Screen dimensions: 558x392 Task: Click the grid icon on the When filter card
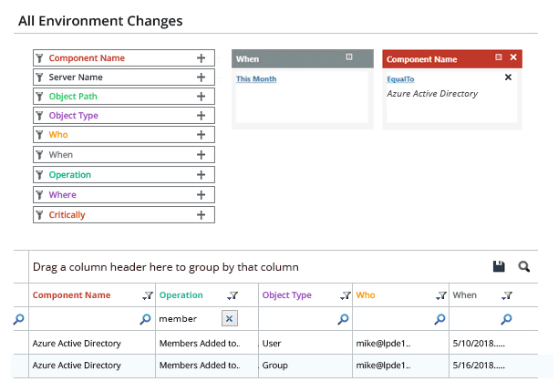(x=349, y=57)
